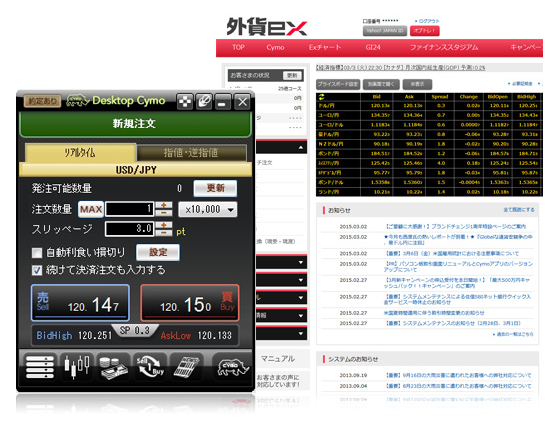Open the candlestick chart icon
The height and width of the screenshot is (426, 555).
point(77,367)
